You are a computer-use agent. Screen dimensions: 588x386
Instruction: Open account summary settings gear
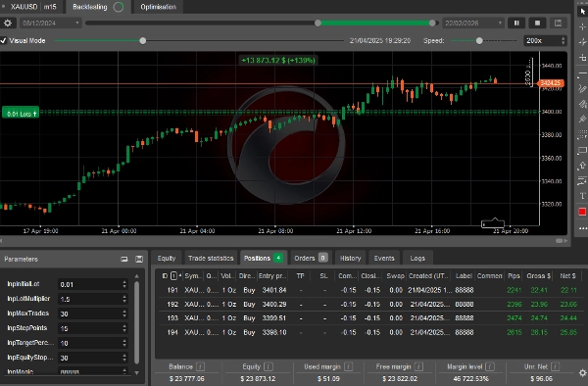[582, 373]
